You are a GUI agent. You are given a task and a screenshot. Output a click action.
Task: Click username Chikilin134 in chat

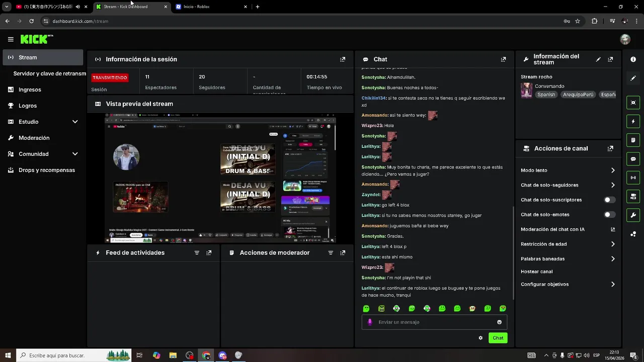click(374, 98)
